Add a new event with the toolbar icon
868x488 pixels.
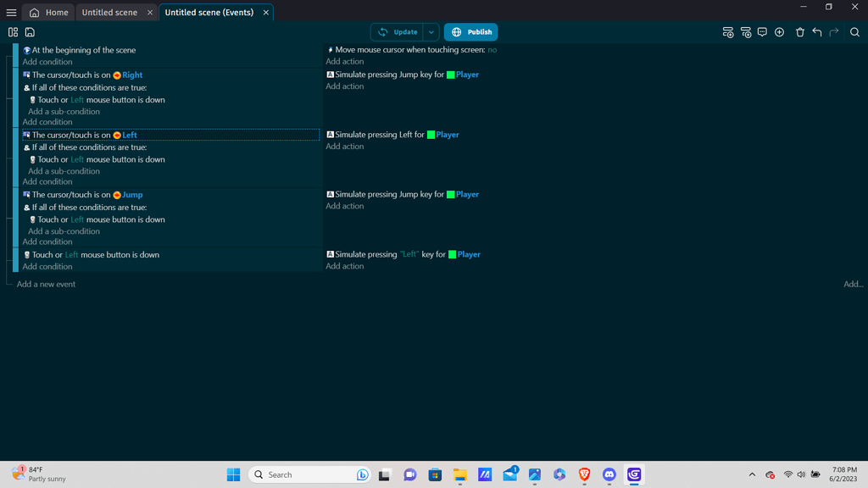click(728, 31)
